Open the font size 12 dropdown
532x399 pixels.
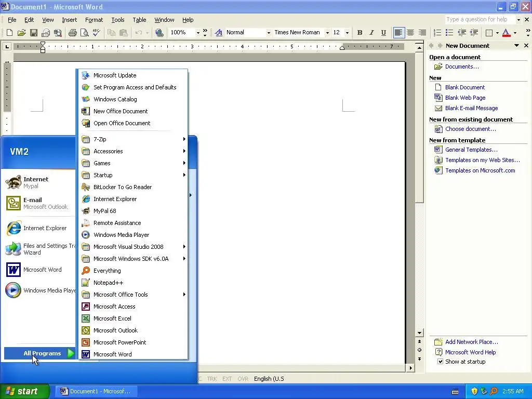(x=347, y=33)
